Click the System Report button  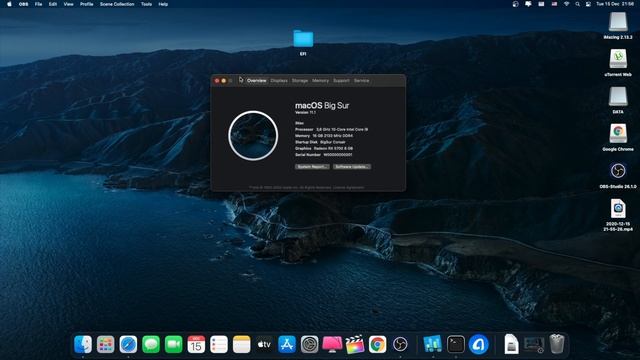click(x=312, y=167)
